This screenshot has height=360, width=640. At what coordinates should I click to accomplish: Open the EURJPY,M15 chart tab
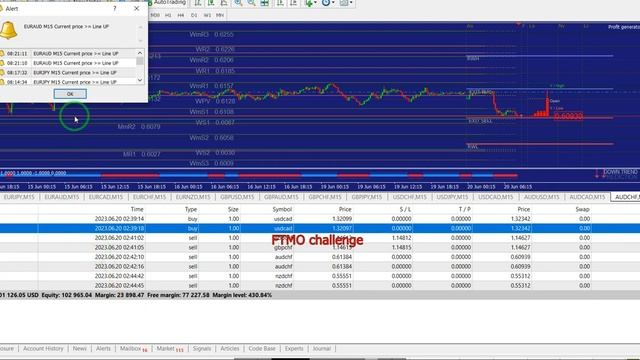(x=19, y=197)
